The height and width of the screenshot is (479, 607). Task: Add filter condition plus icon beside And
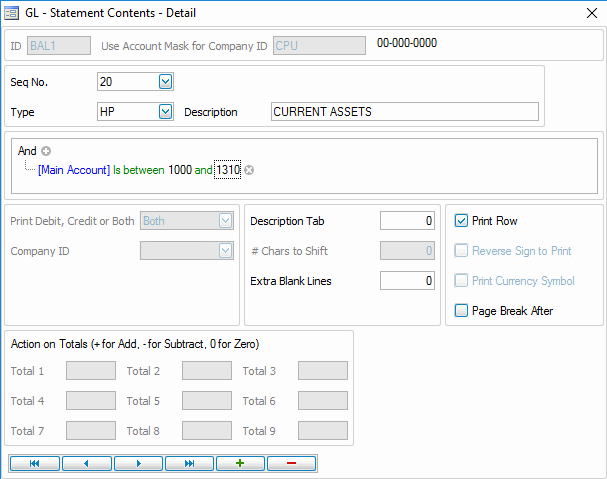click(46, 151)
